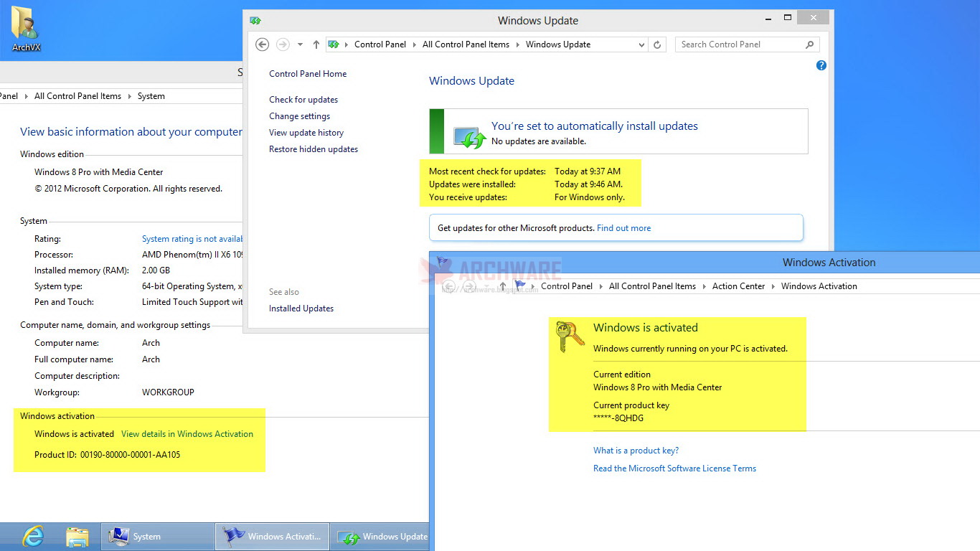Click View details in Windows Activation

pyautogui.click(x=187, y=434)
